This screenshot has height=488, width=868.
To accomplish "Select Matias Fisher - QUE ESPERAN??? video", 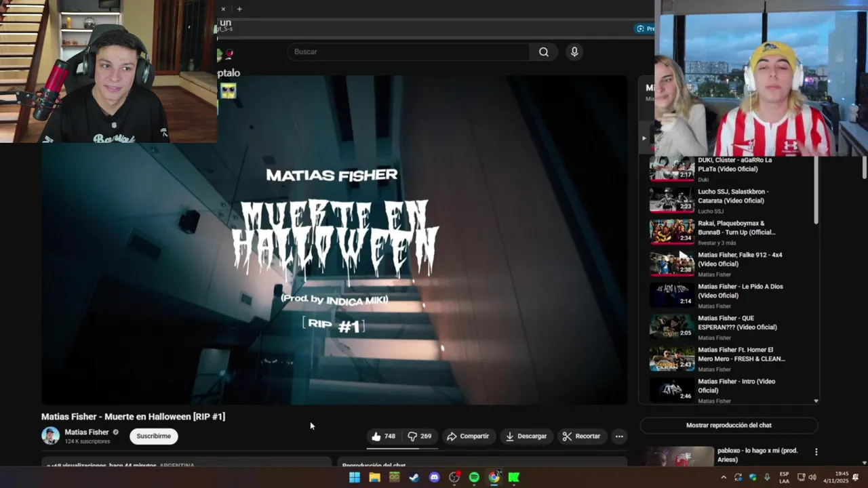I will click(x=738, y=323).
